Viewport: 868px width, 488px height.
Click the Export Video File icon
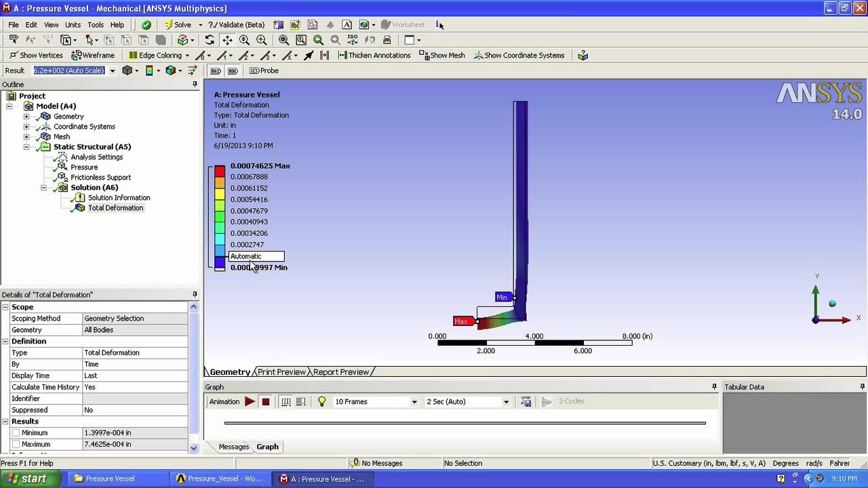(526, 402)
